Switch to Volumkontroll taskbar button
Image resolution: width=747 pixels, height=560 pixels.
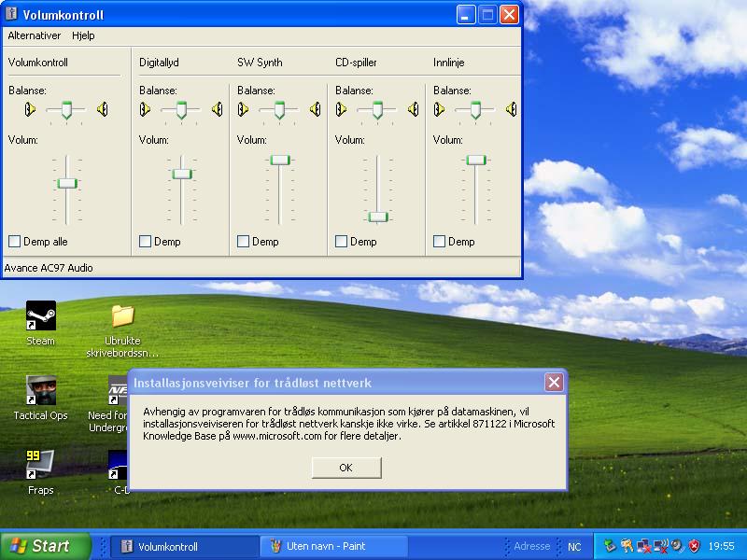[x=184, y=546]
